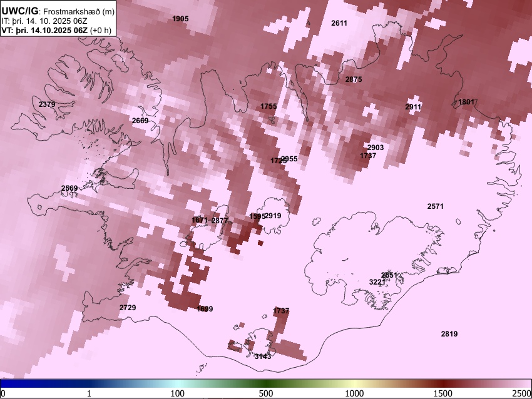This screenshot has width=532, height=399.
Task: Click the 2651 map value
Action: [x=389, y=275]
